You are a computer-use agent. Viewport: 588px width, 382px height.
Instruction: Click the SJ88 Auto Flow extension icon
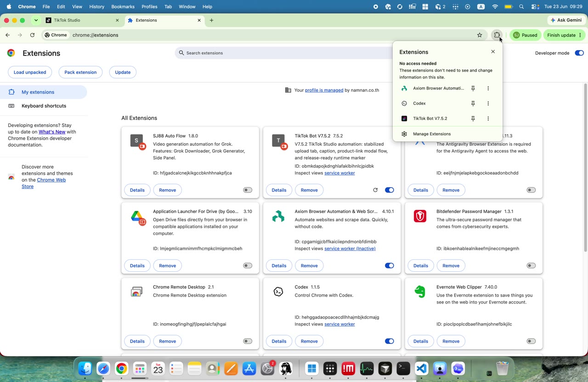(x=137, y=141)
